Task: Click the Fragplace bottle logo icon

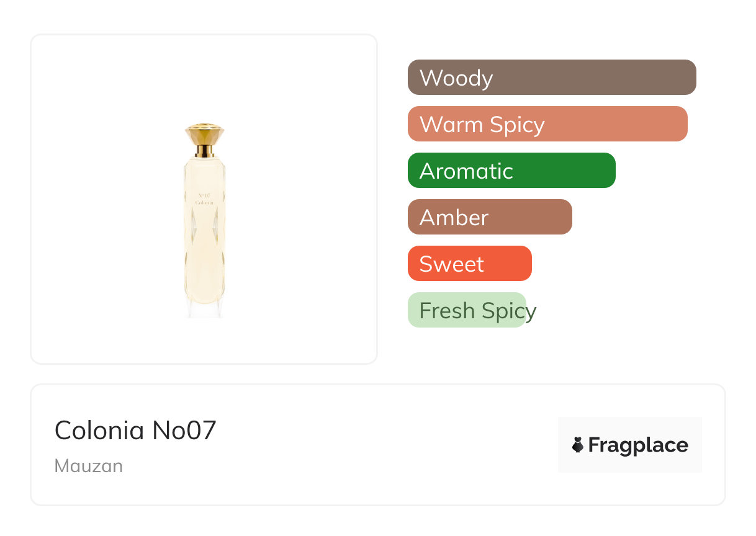Action: point(578,445)
